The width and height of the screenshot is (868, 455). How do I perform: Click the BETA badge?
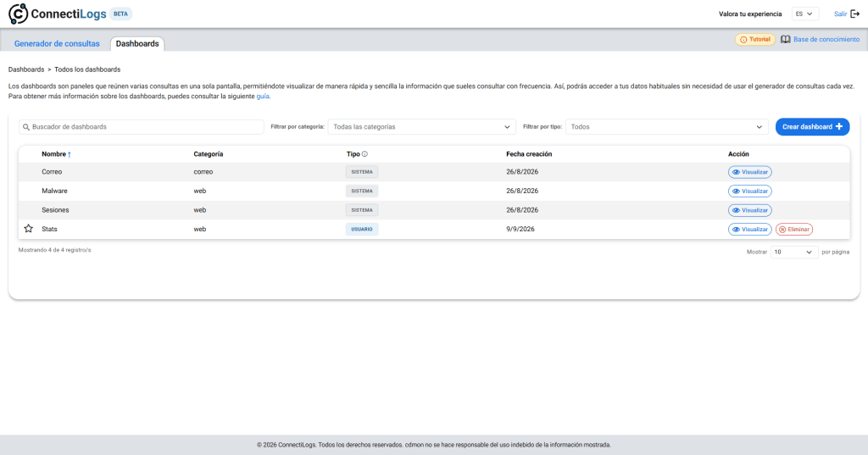click(120, 14)
